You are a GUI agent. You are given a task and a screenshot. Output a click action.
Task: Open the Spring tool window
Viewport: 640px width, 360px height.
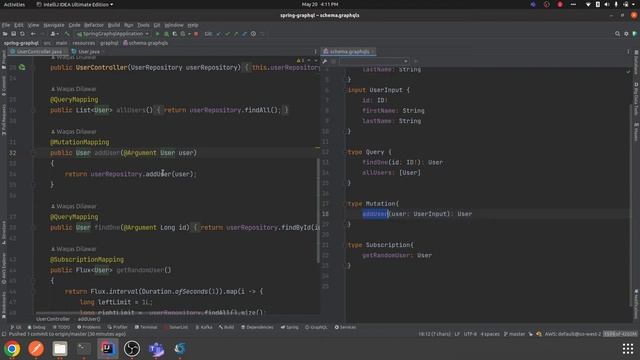tap(290, 327)
